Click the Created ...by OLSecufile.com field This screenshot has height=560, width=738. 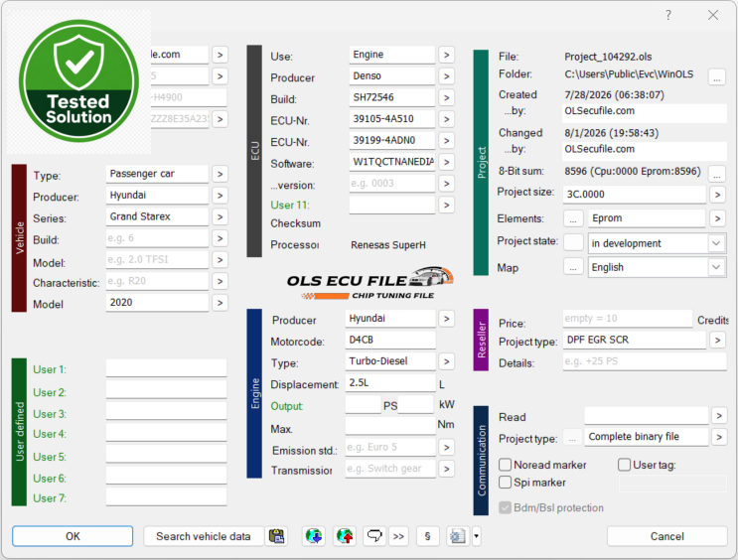(x=645, y=111)
